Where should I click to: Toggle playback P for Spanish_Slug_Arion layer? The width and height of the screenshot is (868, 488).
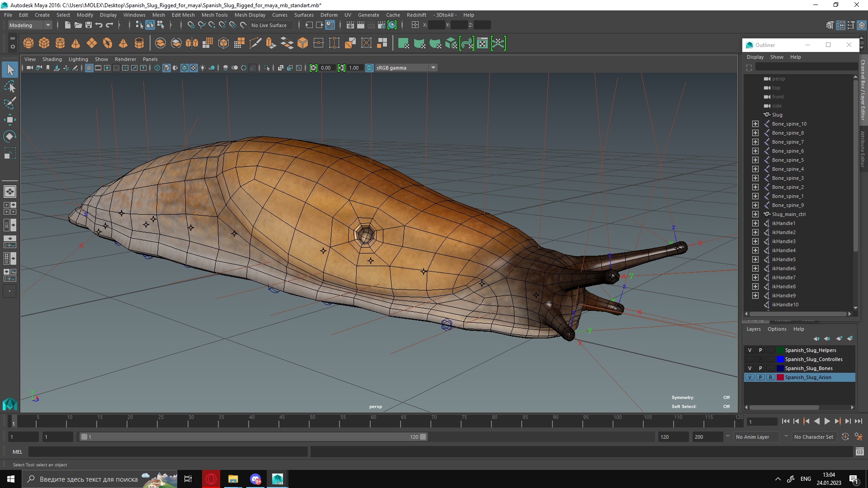click(x=760, y=377)
